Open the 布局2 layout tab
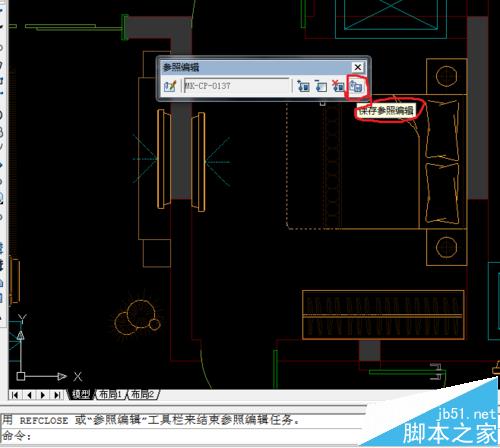Screen dimensions: 500x448 [x=142, y=395]
